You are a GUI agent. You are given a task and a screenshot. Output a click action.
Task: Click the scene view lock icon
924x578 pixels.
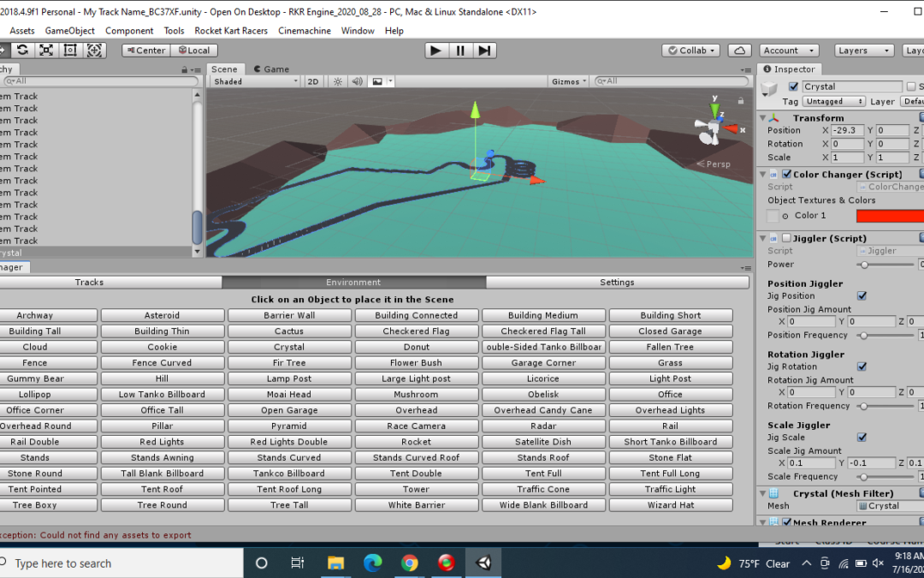click(741, 100)
